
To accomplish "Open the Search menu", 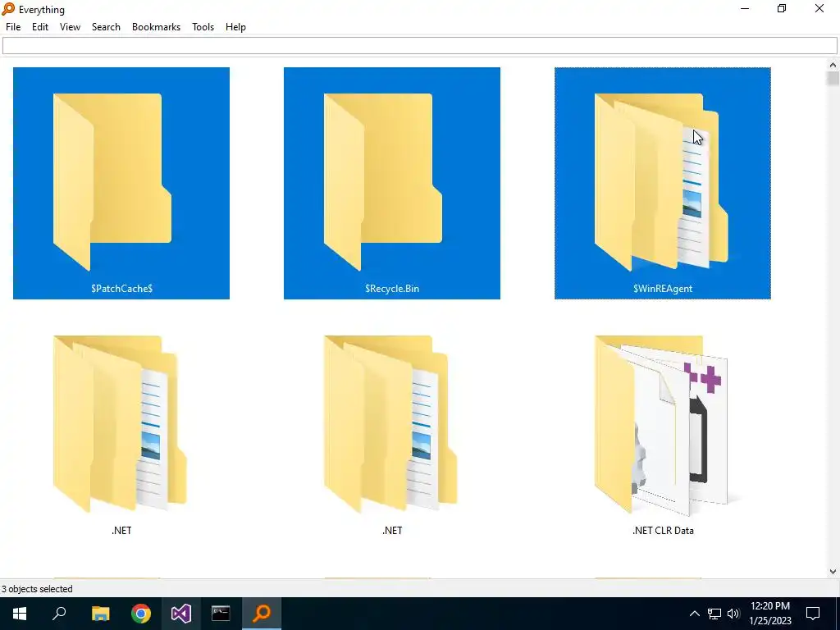I will [x=106, y=27].
